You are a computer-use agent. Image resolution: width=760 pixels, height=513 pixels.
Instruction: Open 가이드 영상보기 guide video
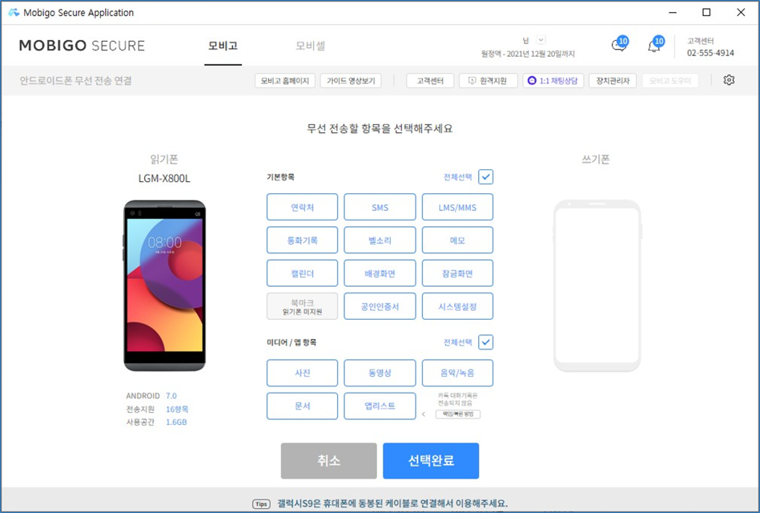pos(351,81)
